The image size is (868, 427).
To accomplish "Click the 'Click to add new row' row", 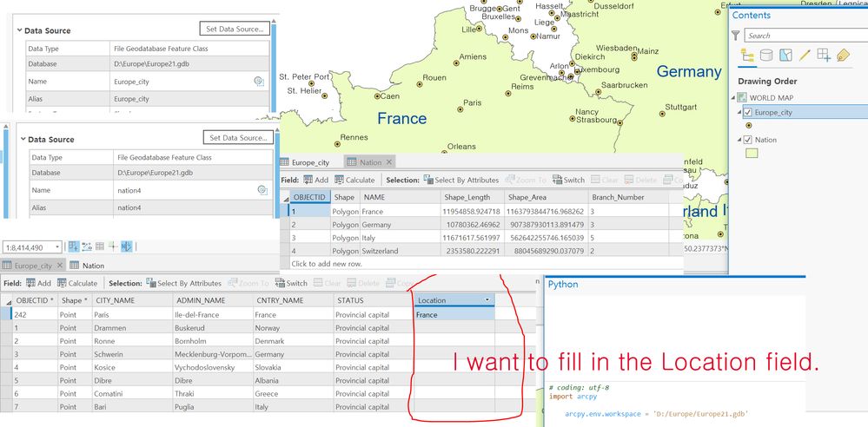I will point(481,264).
